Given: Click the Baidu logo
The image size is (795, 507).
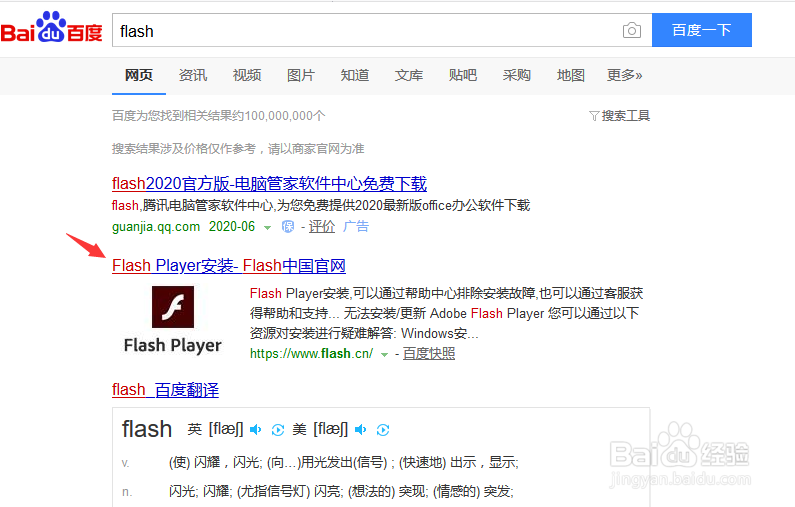Looking at the screenshot, I should tap(51, 27).
